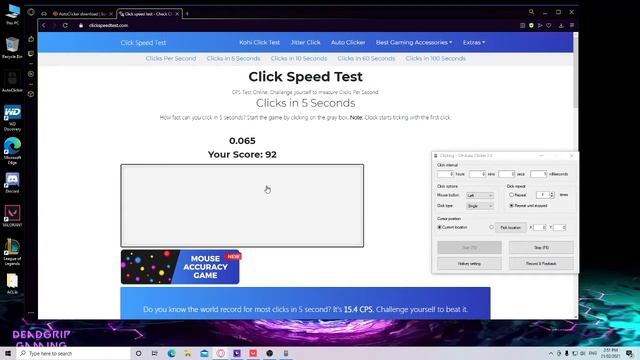Click the hours interval field
The height and width of the screenshot is (360, 640).
tap(445, 174)
